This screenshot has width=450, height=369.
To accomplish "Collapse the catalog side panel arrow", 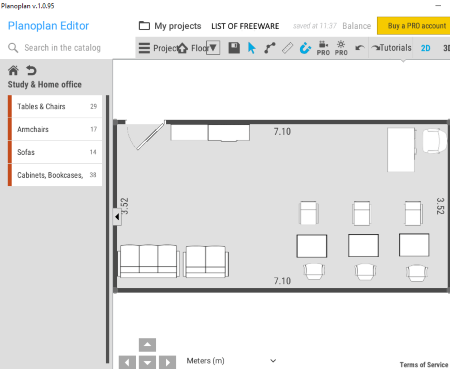I will [117, 217].
